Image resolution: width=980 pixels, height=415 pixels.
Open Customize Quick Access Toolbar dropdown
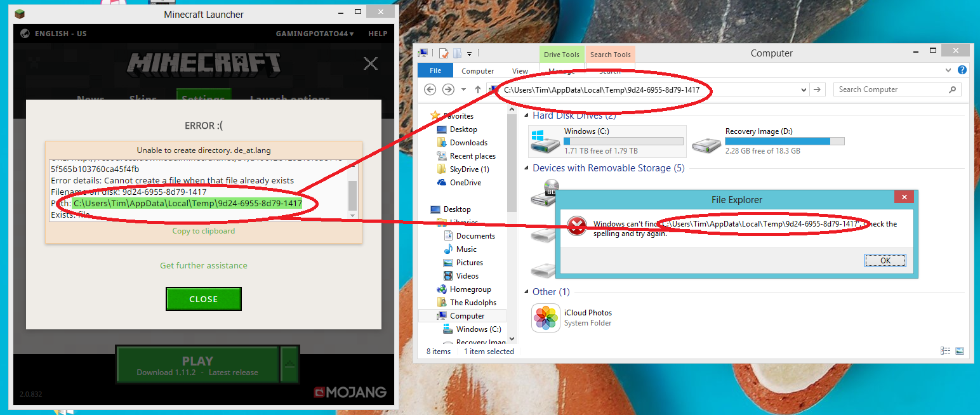point(470,54)
